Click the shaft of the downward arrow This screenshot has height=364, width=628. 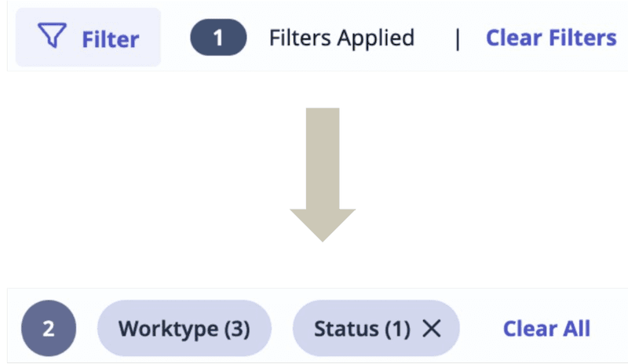[323, 157]
